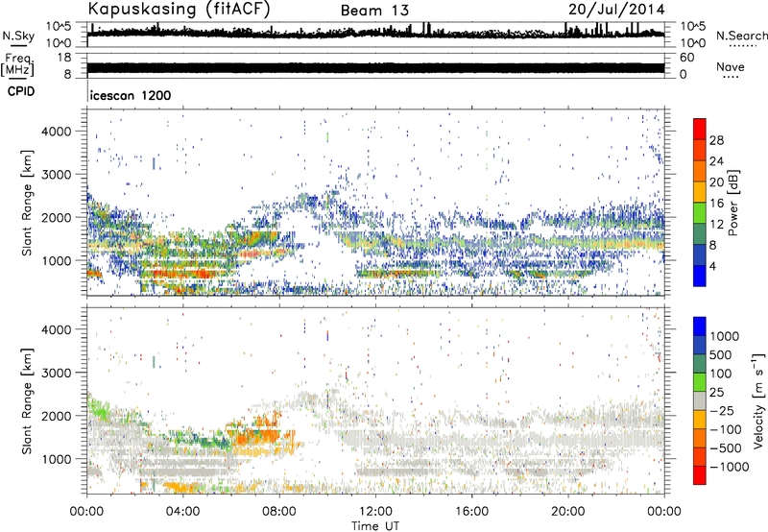The image size is (768, 532).
Task: Click the green positive-velocity patch near 00:30
Action: coord(100,407)
